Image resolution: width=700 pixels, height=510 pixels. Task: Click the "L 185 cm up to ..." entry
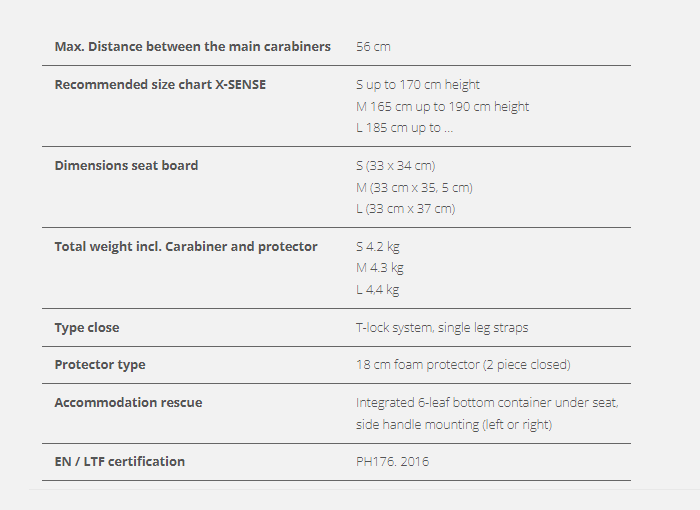404,128
